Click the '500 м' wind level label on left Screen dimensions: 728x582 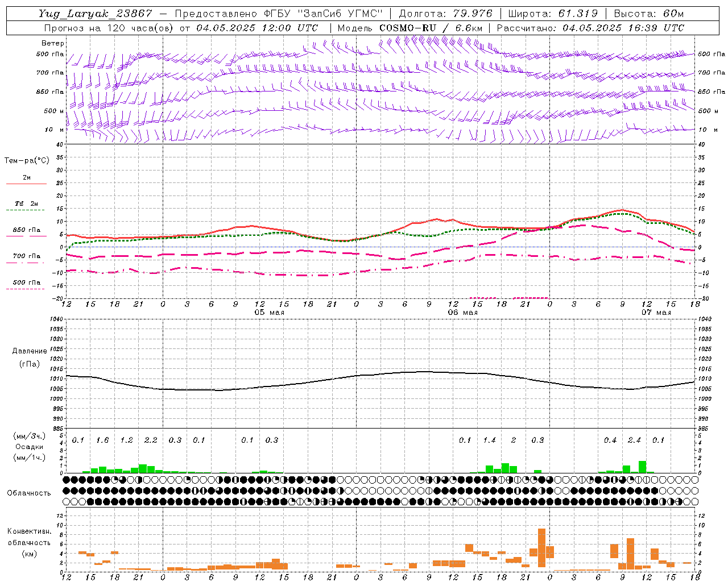54,111
